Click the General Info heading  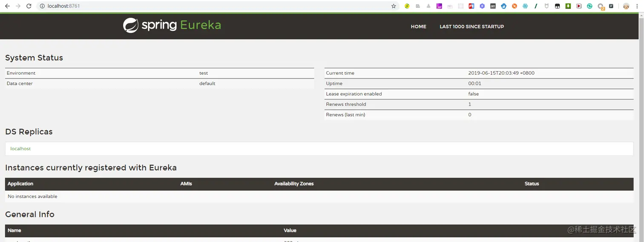pyautogui.click(x=30, y=214)
